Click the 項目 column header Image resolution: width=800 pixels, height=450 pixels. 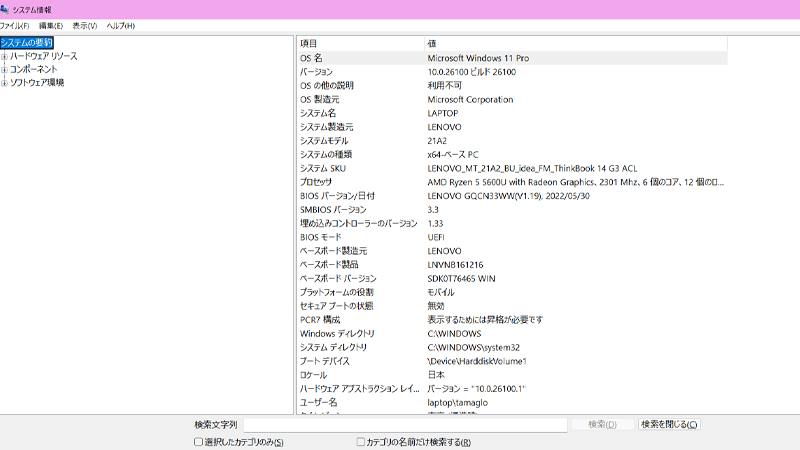point(360,43)
